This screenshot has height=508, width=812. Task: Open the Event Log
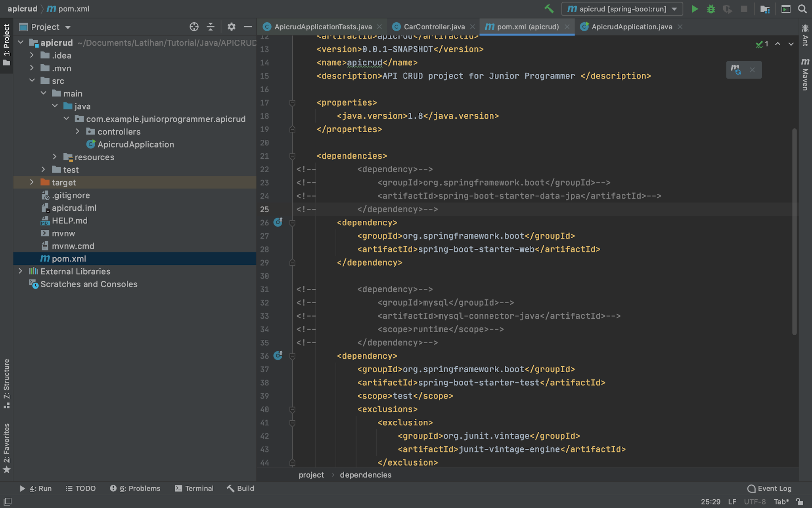[x=770, y=488]
